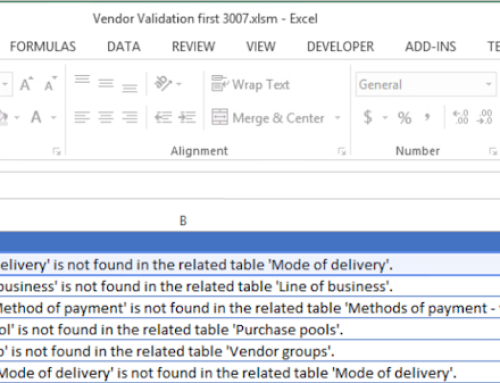Select the first row ending "elivery' is not found"
This screenshot has height=383, width=500.
[x=250, y=265]
